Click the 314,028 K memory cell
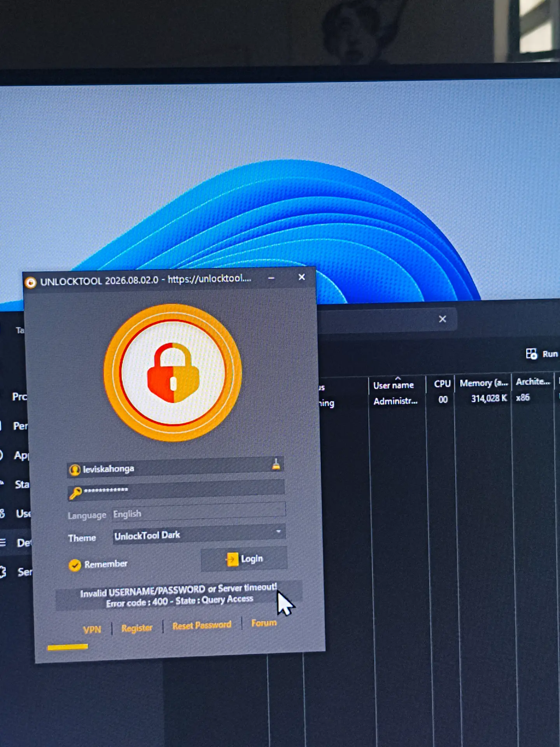This screenshot has height=747, width=560. (x=489, y=398)
